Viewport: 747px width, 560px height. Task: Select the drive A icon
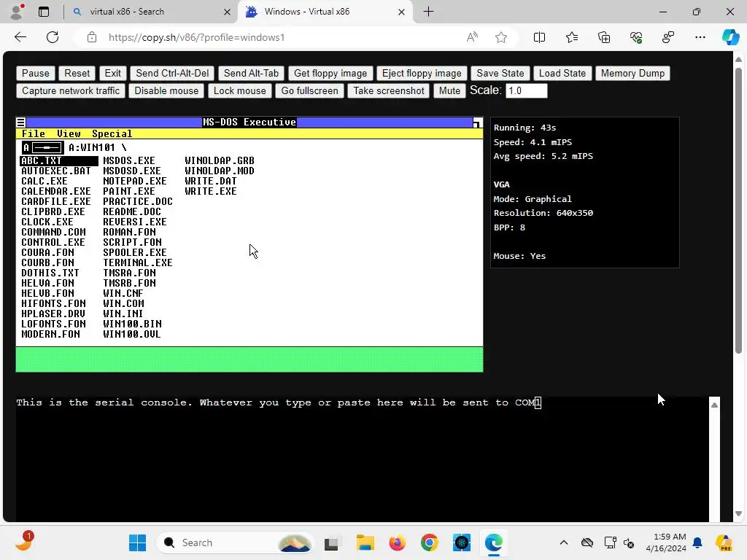[43, 147]
